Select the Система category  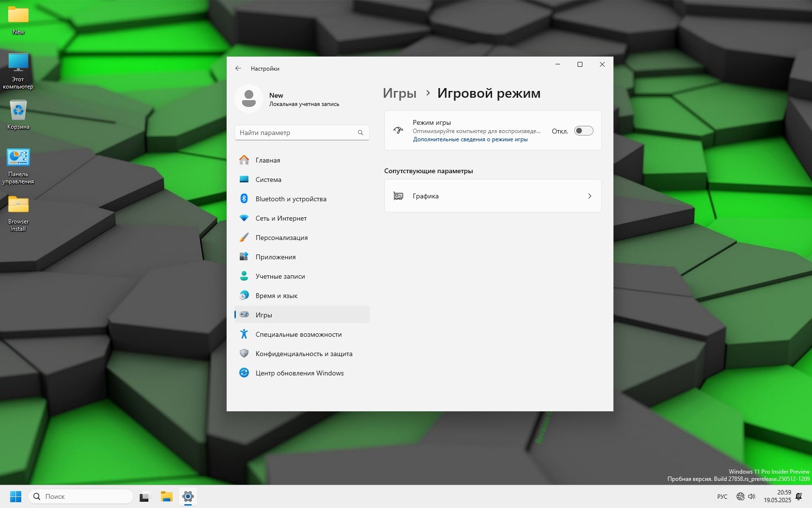(x=268, y=179)
